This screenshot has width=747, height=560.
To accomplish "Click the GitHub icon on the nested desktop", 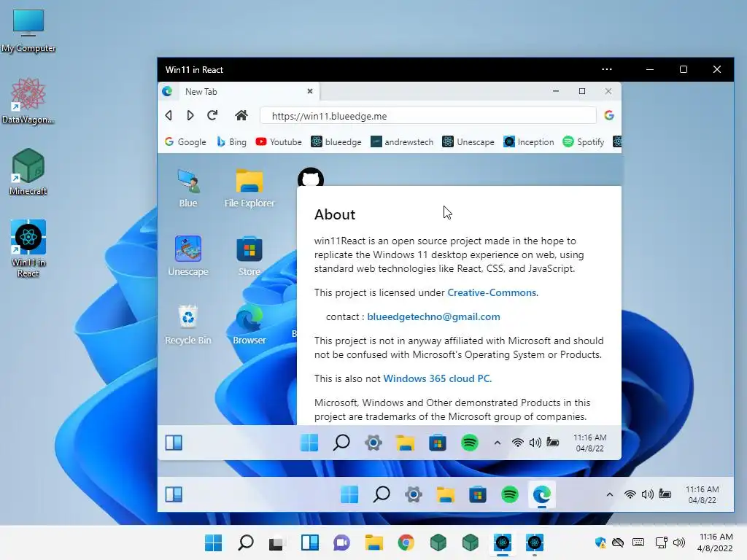I will (311, 176).
